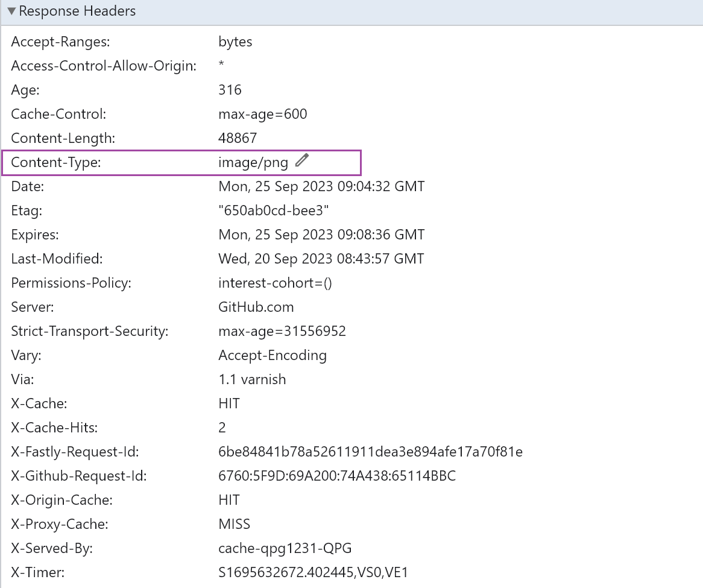
Task: Click the X-Github-Request-Id value
Action: 336,476
